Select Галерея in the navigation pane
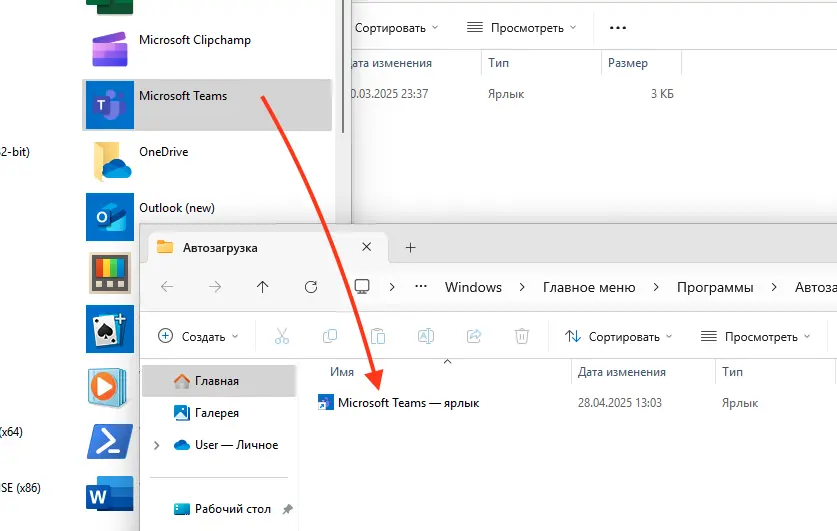Image resolution: width=837 pixels, height=531 pixels. pyautogui.click(x=219, y=413)
